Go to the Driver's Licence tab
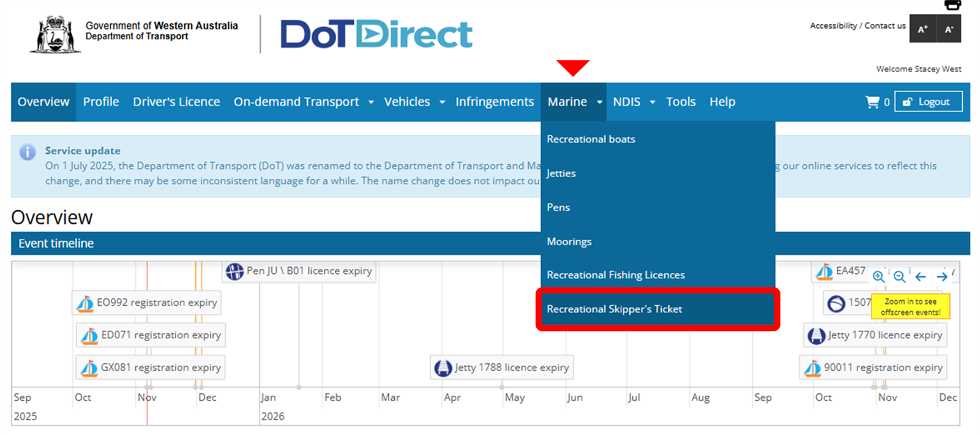Viewport: 980px width, 435px height. (x=176, y=102)
